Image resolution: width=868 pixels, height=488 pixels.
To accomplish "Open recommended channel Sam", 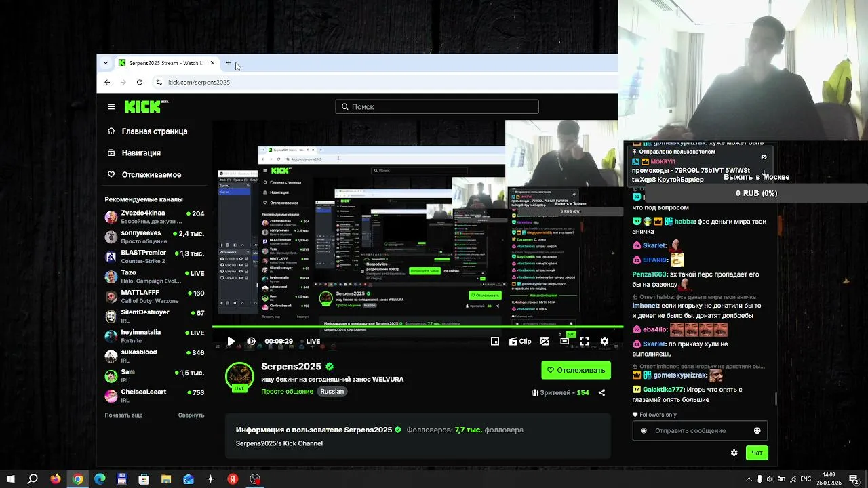I will (155, 375).
